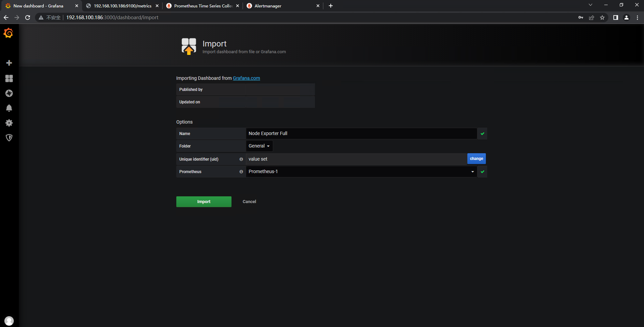Toggle the browser side panel
This screenshot has height=327, width=644.
[x=615, y=18]
